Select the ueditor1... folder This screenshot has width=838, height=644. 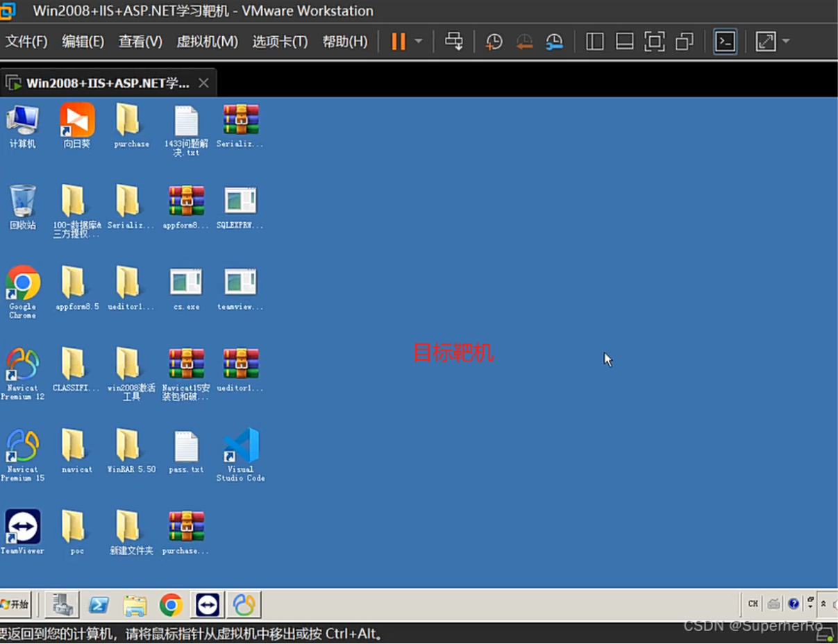(131, 288)
